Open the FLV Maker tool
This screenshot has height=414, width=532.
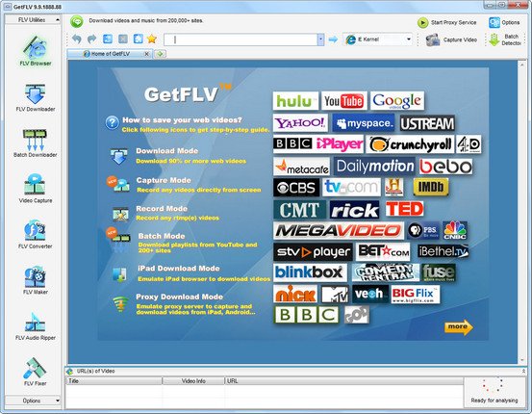point(36,280)
